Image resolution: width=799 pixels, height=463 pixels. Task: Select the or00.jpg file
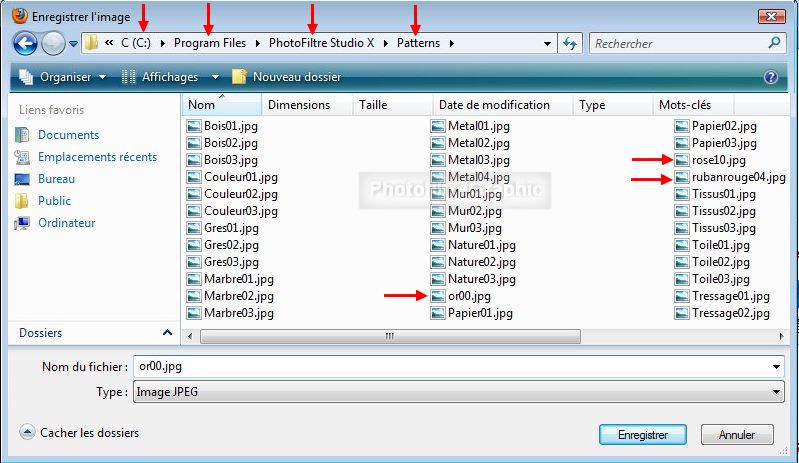click(467, 296)
